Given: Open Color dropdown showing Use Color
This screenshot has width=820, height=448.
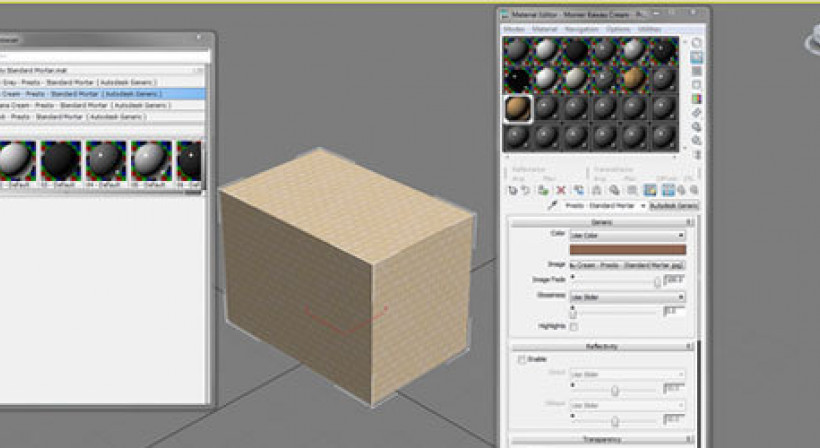Looking at the screenshot, I should [x=628, y=236].
